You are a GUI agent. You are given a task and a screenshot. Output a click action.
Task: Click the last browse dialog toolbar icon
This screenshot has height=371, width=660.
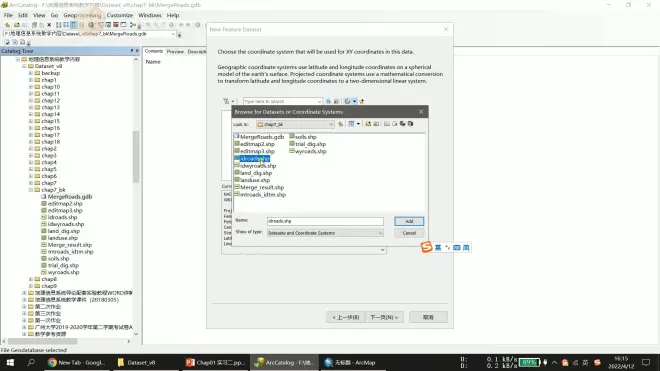coord(410,124)
